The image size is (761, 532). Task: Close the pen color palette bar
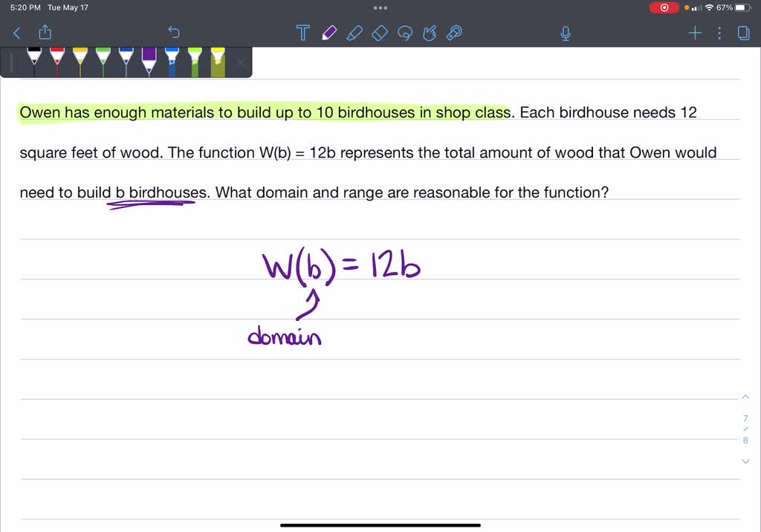pyautogui.click(x=240, y=62)
